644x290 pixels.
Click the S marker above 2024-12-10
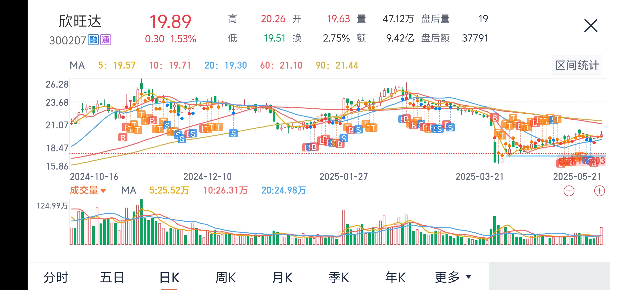pos(233,133)
